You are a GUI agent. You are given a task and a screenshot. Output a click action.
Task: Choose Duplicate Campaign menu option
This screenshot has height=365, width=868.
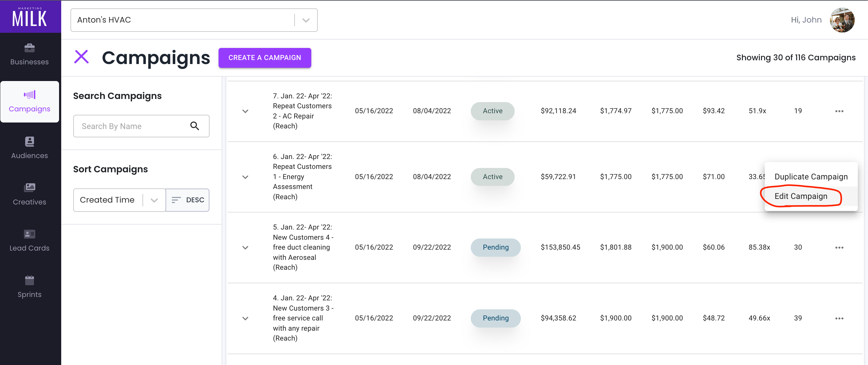811,177
